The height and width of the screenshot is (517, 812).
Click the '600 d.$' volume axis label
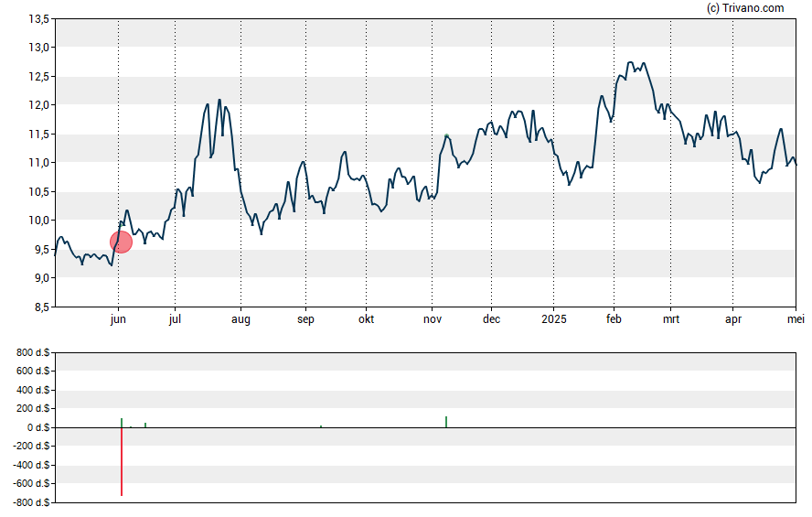click(x=33, y=371)
